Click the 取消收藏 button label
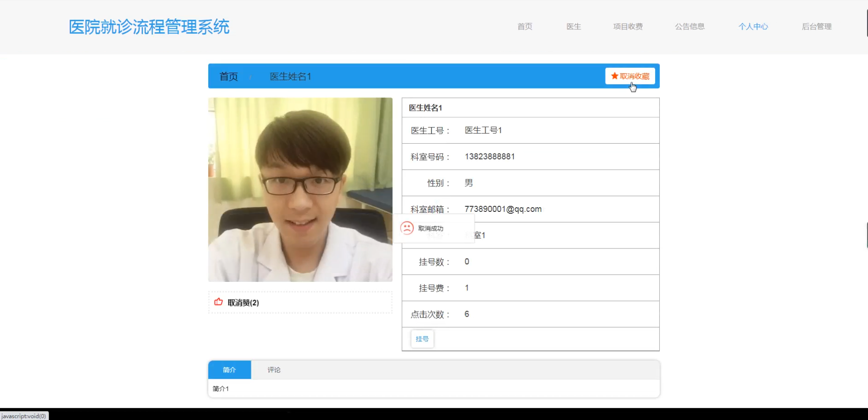The image size is (868, 420). pyautogui.click(x=635, y=76)
